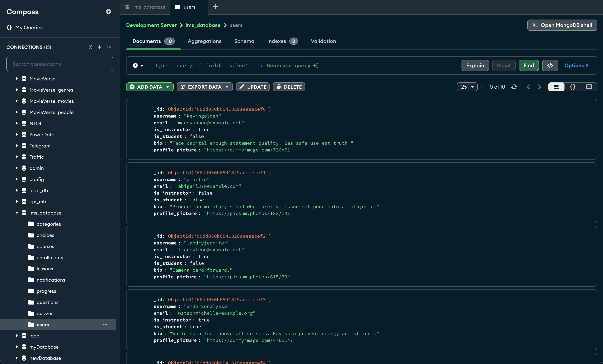Click the list view icon
The height and width of the screenshot is (364, 603).
click(557, 87)
